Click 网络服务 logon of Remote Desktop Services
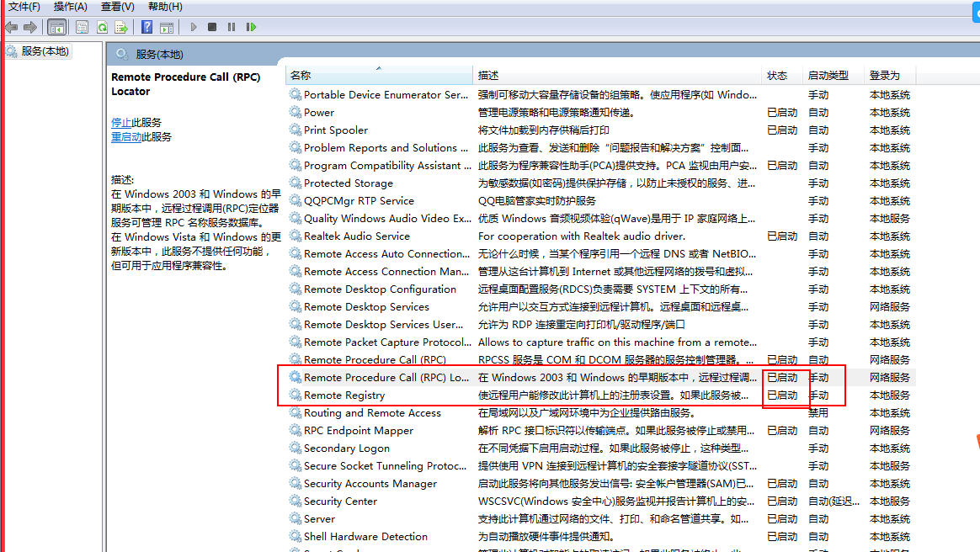This screenshot has width=980, height=552. click(x=889, y=306)
